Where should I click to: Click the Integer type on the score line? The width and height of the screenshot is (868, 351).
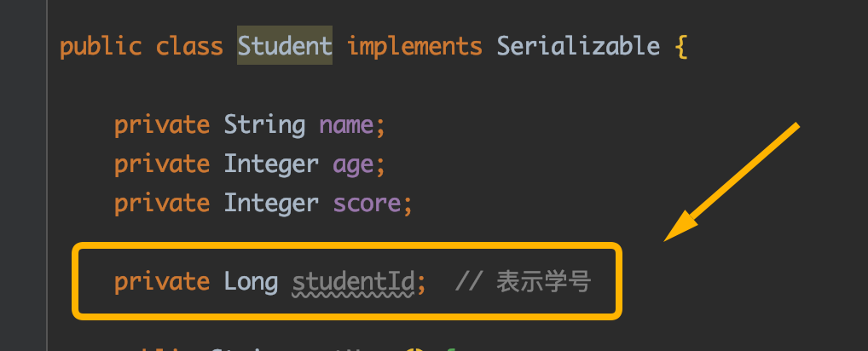(271, 204)
